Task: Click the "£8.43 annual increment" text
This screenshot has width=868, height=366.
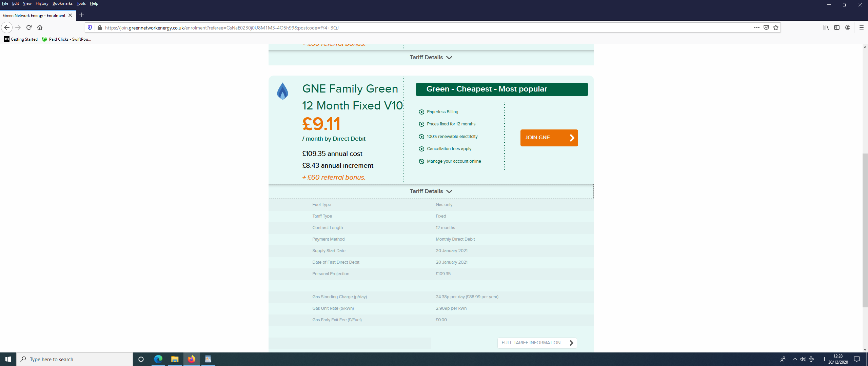Action: [337, 166]
